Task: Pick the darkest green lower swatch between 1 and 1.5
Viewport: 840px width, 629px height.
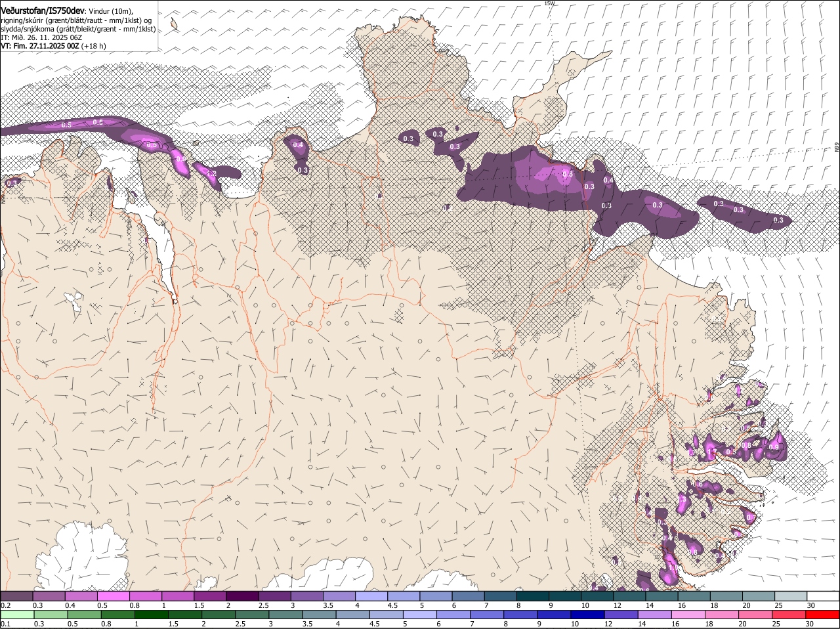Action: (x=152, y=615)
